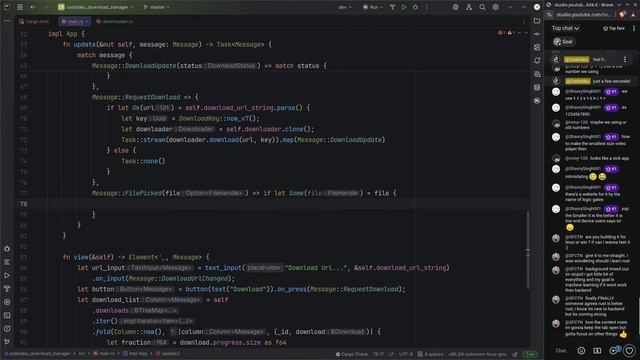Click main.rs in the breadcrumb bar

(104, 354)
